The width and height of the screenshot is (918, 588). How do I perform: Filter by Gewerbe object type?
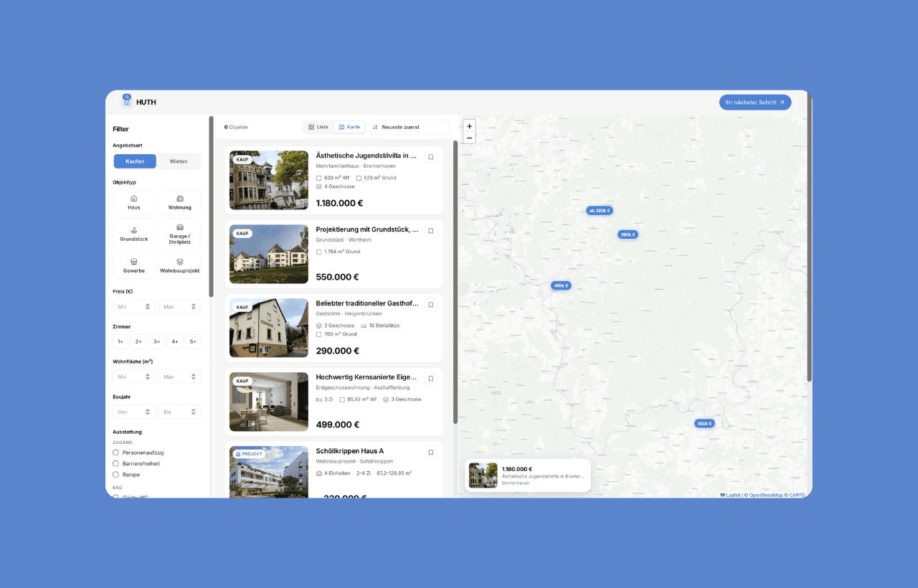click(x=134, y=266)
